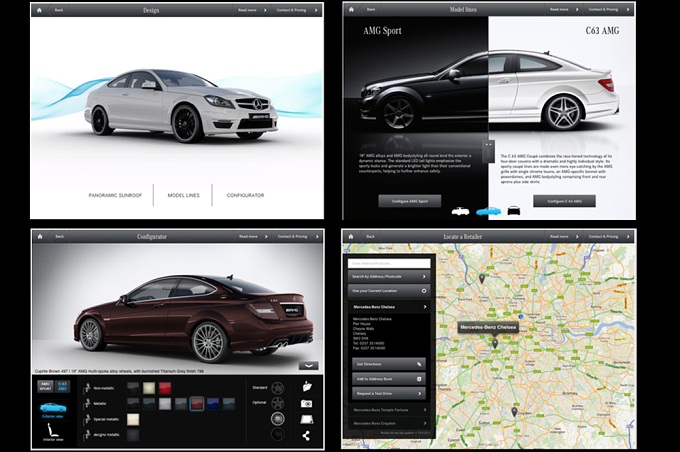
Task: Click the share icon in the Configurator
Action: (x=306, y=436)
